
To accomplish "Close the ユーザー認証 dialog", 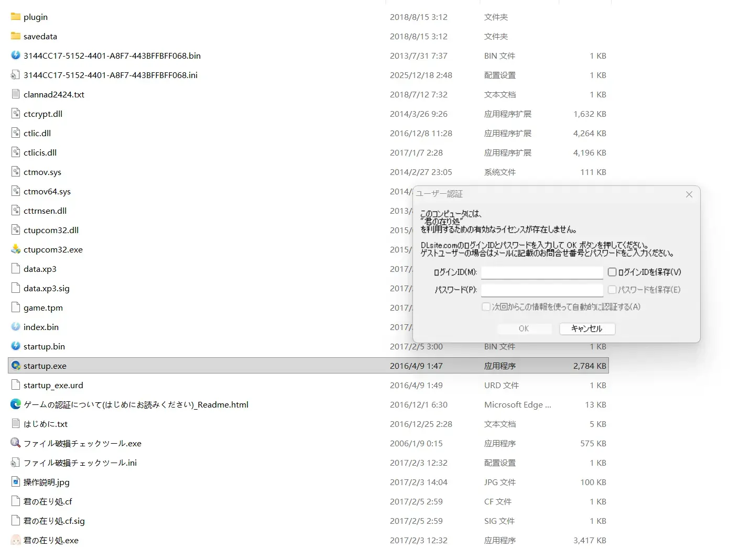I will pyautogui.click(x=689, y=194).
